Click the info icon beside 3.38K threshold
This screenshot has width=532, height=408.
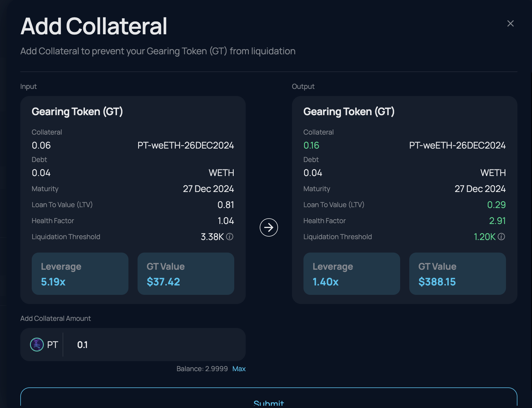click(x=230, y=237)
